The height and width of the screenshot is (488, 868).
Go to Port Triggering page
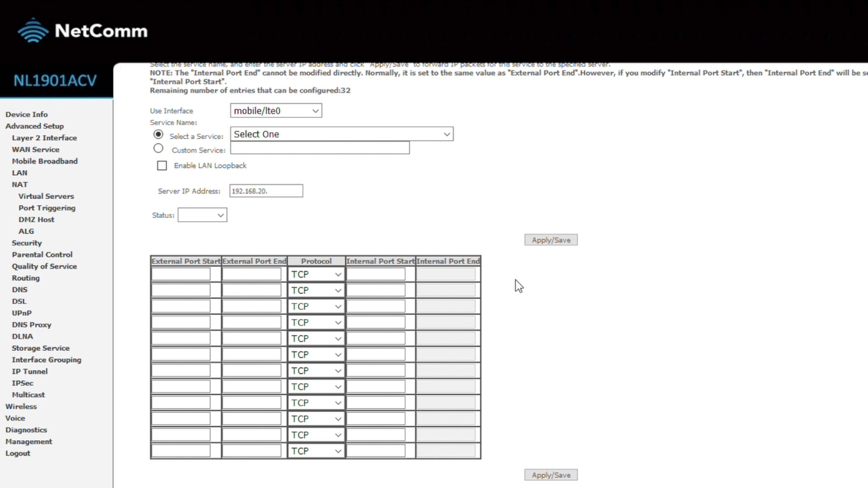point(47,208)
